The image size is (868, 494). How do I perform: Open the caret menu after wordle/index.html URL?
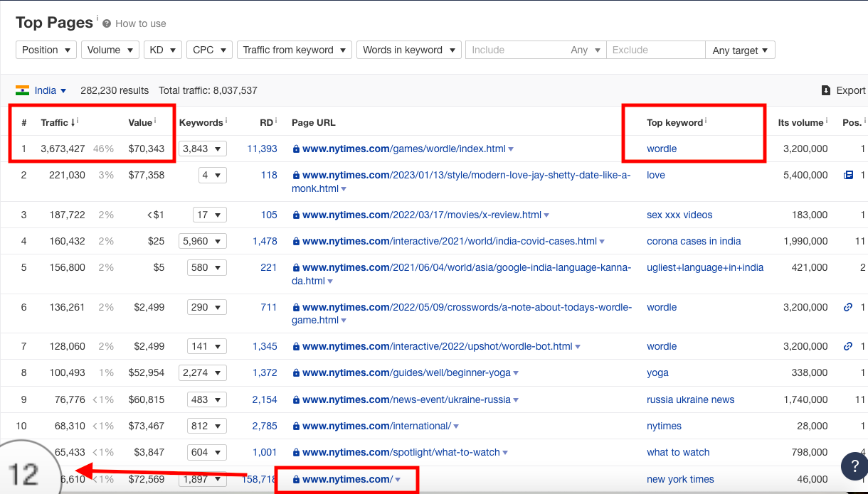511,149
